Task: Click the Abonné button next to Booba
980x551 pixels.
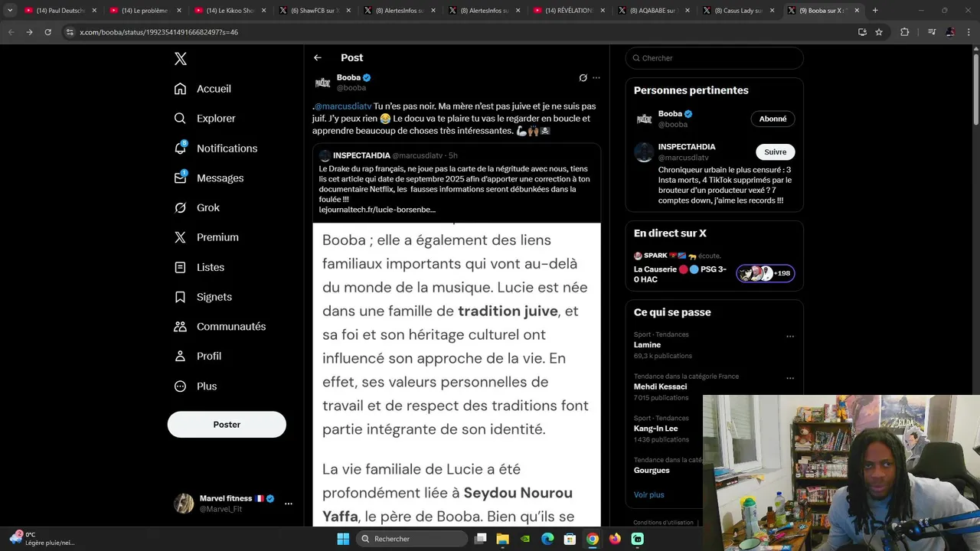Action: click(x=773, y=119)
